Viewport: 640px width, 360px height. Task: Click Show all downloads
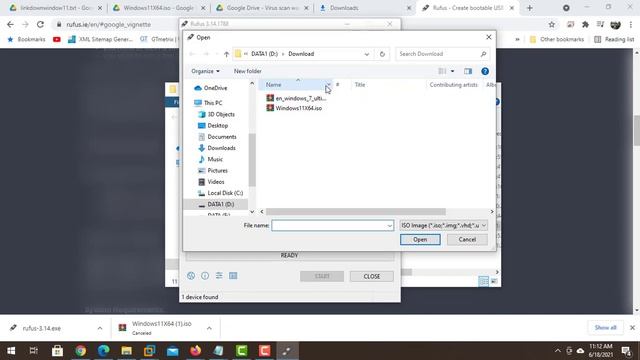tap(605, 327)
